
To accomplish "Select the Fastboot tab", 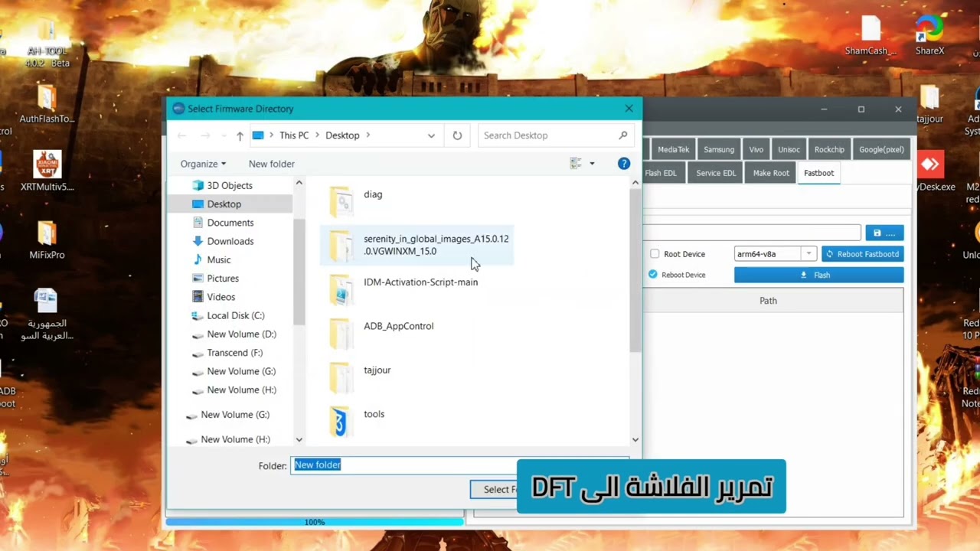I will tap(818, 173).
